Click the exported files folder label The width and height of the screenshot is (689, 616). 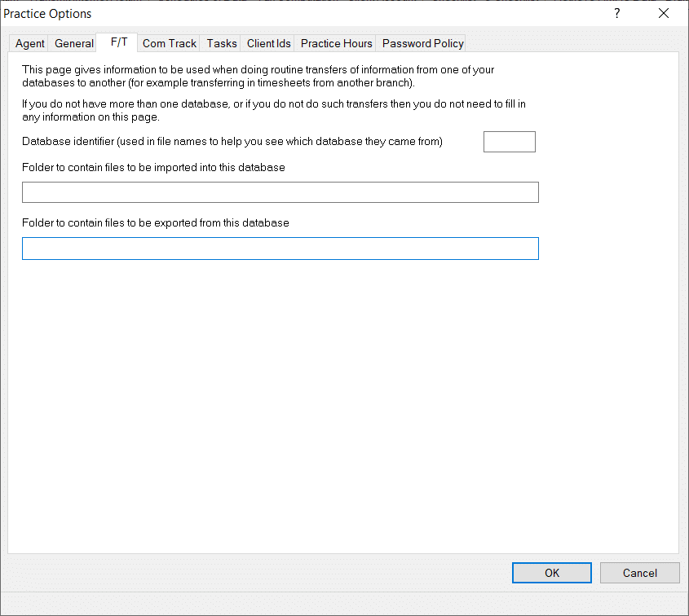tap(156, 222)
